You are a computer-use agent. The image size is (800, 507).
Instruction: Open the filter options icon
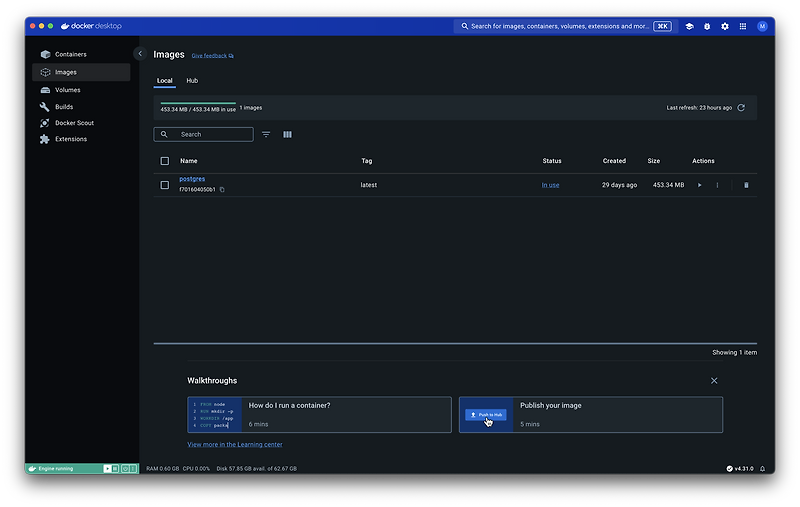point(266,134)
